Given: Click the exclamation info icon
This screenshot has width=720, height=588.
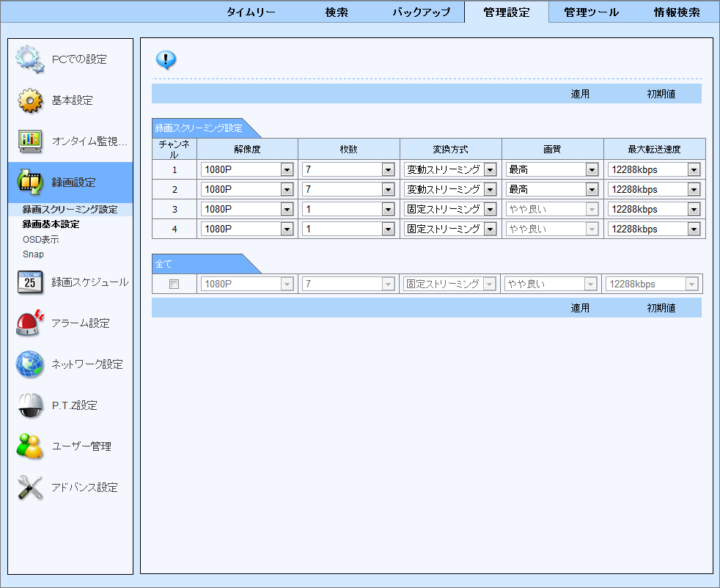Looking at the screenshot, I should tap(166, 59).
